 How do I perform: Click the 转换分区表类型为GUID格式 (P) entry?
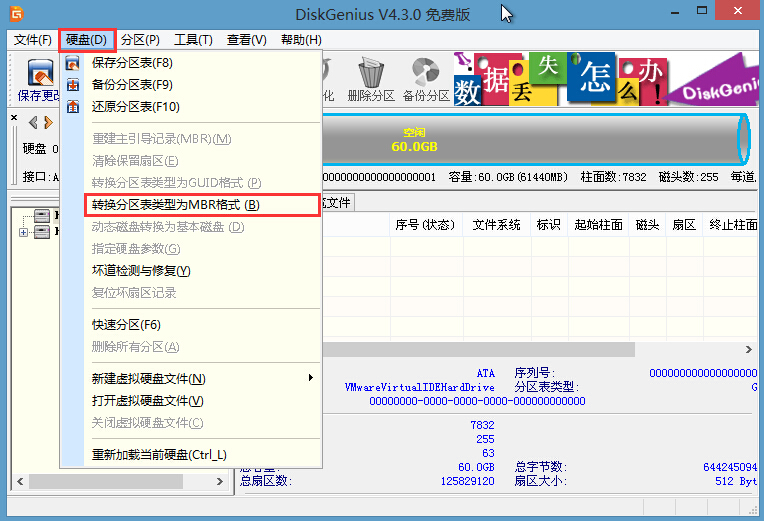[x=191, y=183]
